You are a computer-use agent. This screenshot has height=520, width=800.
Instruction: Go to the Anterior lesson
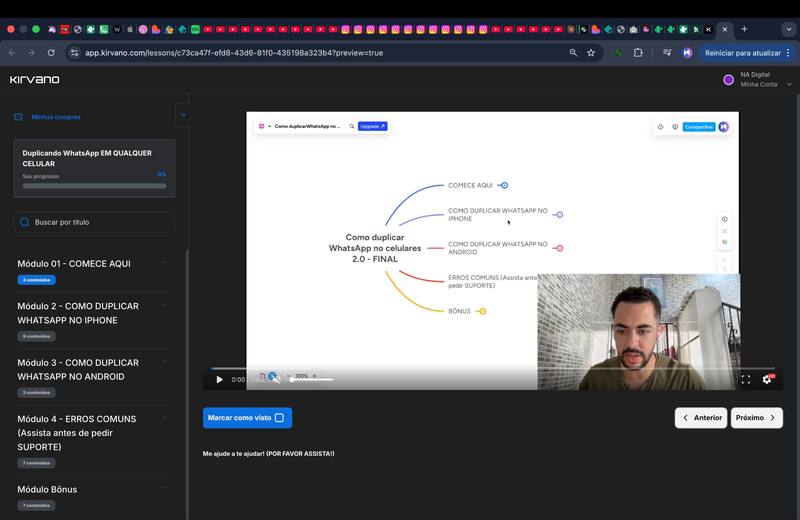pyautogui.click(x=701, y=417)
